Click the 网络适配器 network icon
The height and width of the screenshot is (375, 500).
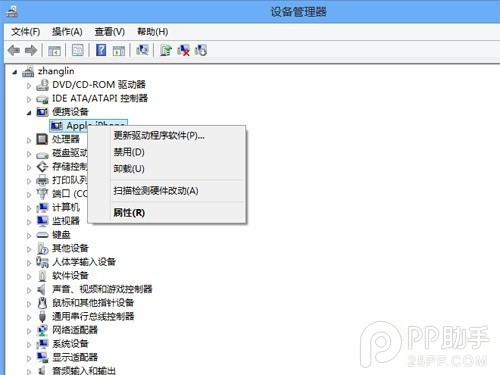[42, 330]
